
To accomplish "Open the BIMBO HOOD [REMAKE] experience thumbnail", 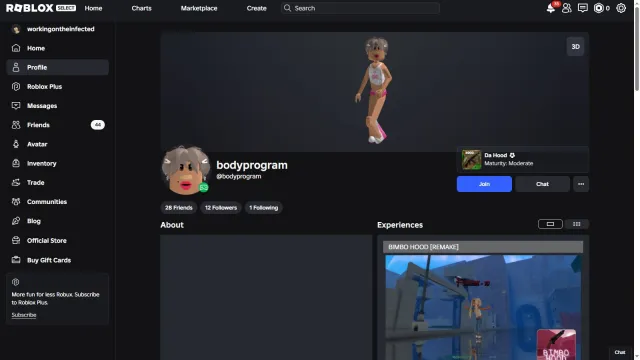I will click(483, 307).
